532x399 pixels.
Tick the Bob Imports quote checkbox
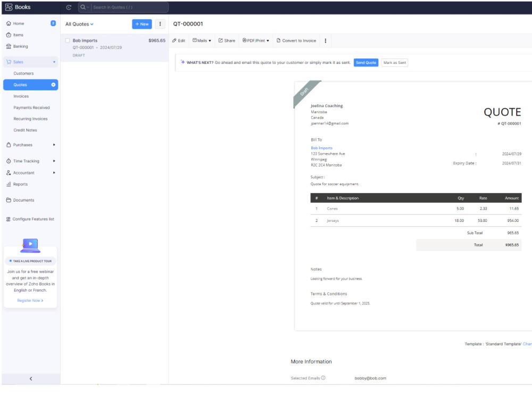point(68,40)
